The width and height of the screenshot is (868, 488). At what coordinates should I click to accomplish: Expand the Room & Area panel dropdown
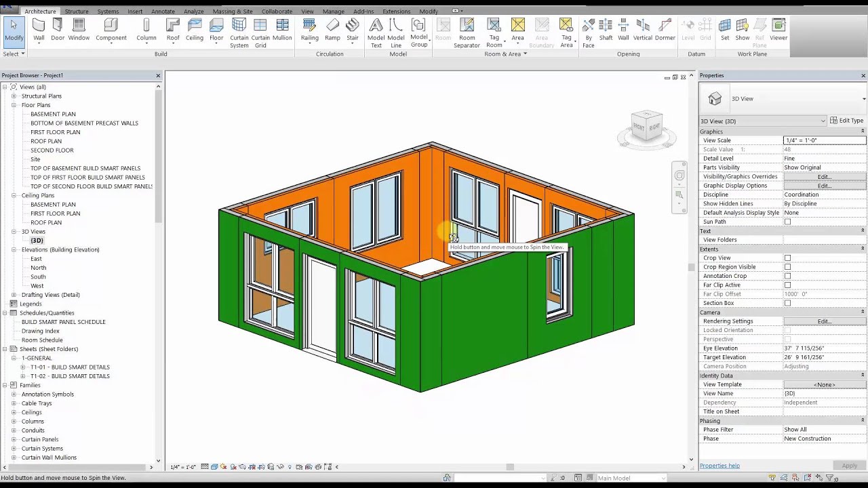[x=506, y=54]
